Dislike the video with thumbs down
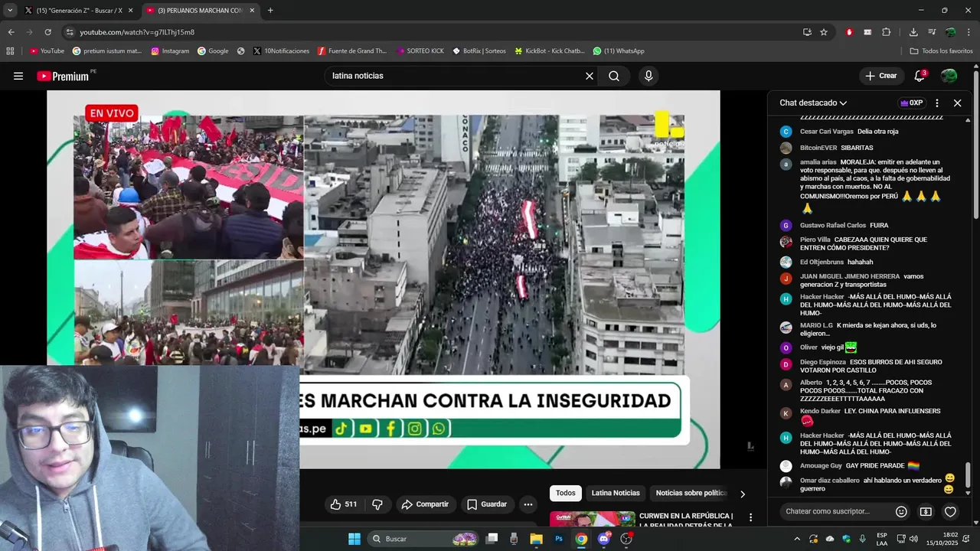The image size is (980, 551). pyautogui.click(x=377, y=504)
